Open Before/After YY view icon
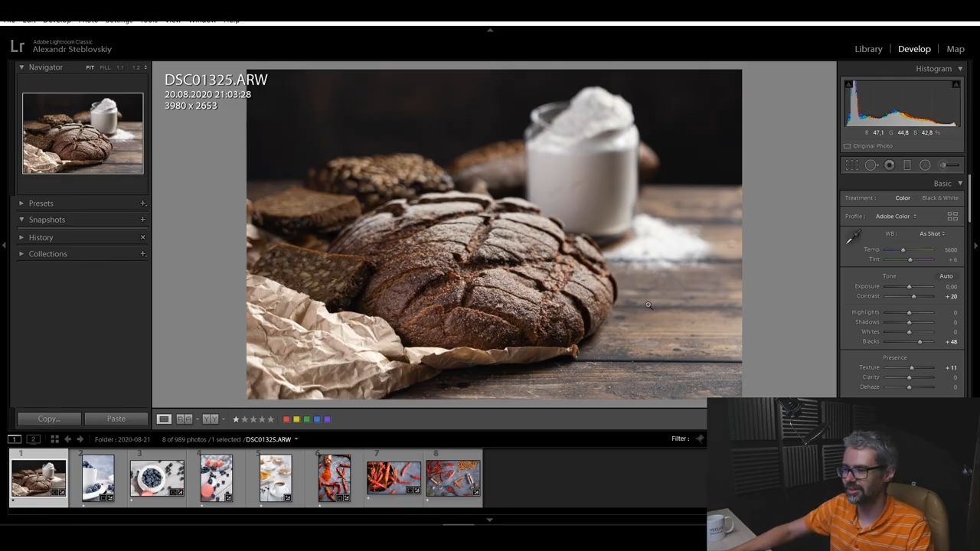Screen dimensions: 980x551 210,419
